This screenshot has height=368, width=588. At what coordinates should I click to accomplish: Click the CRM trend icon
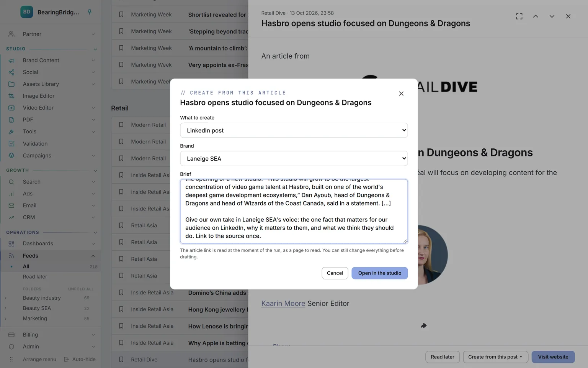(11, 217)
